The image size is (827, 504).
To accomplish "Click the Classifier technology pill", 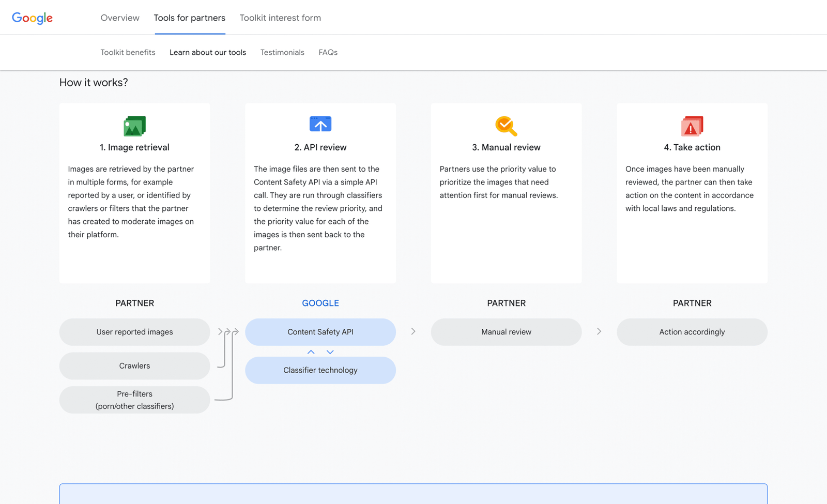I will tap(320, 370).
